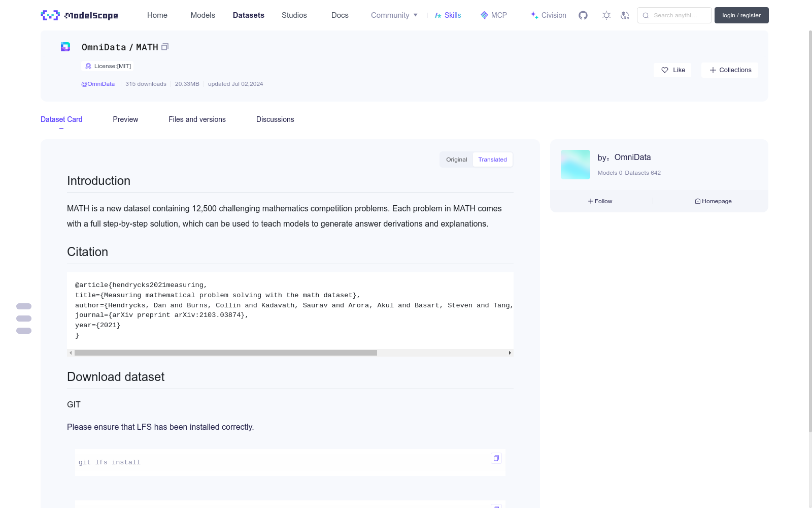Show the Original language version
Viewport: 812px width, 508px height.
pyautogui.click(x=457, y=160)
